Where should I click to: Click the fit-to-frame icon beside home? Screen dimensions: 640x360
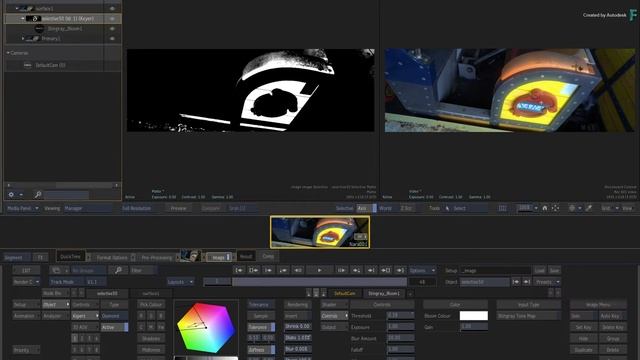click(x=555, y=208)
